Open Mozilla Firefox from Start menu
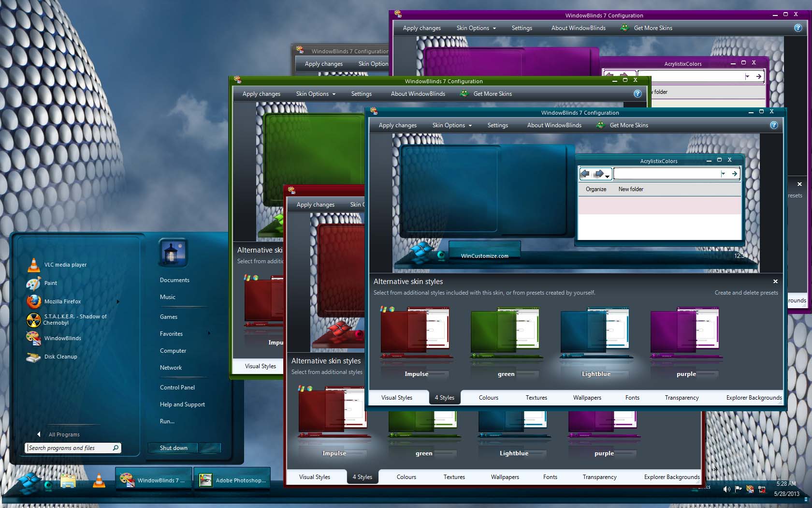The width and height of the screenshot is (812, 508). click(55, 301)
